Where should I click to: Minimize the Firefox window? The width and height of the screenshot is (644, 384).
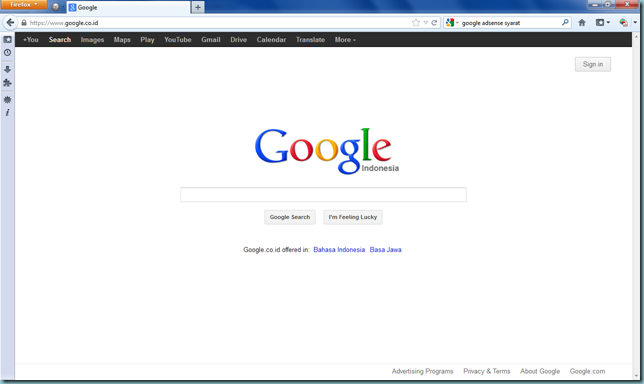tap(594, 4)
